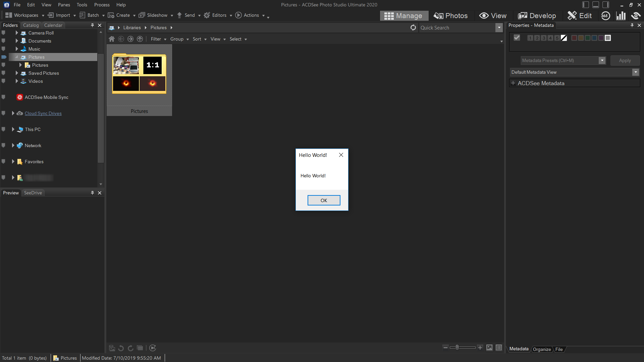644x362 pixels.
Task: Pin the Properties pane
Action: pos(632,25)
